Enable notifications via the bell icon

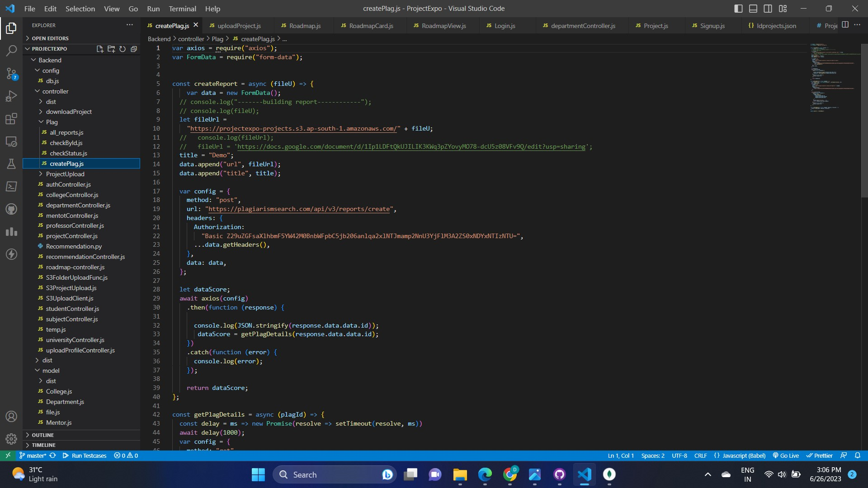[x=859, y=455]
